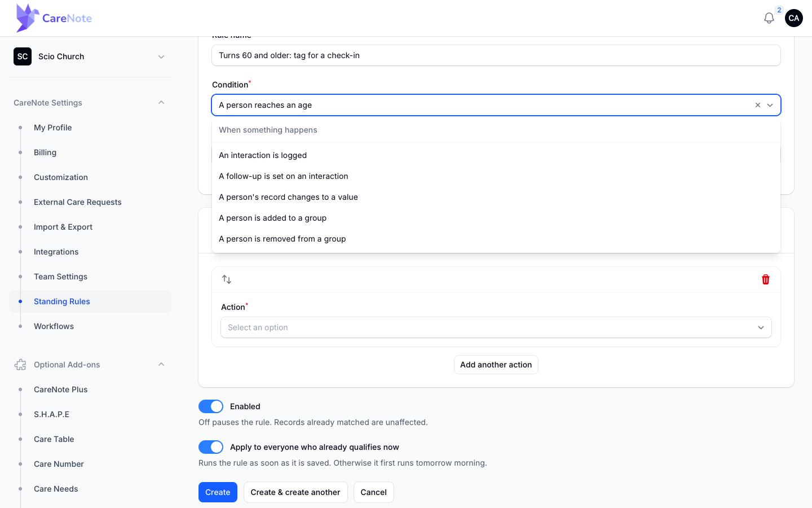Pick 'A person is removed from a group'
Viewport: 812px width, 508px height.
click(x=496, y=239)
